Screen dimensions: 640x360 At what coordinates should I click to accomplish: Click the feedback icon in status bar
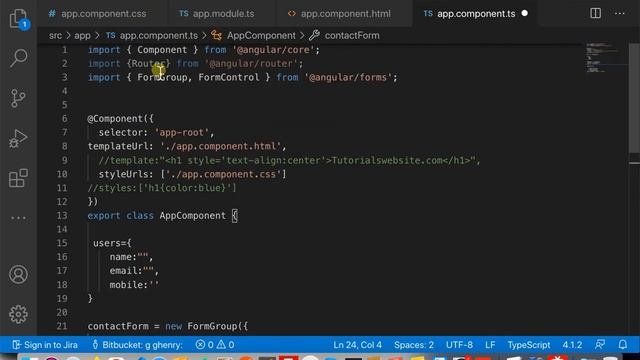(600, 345)
